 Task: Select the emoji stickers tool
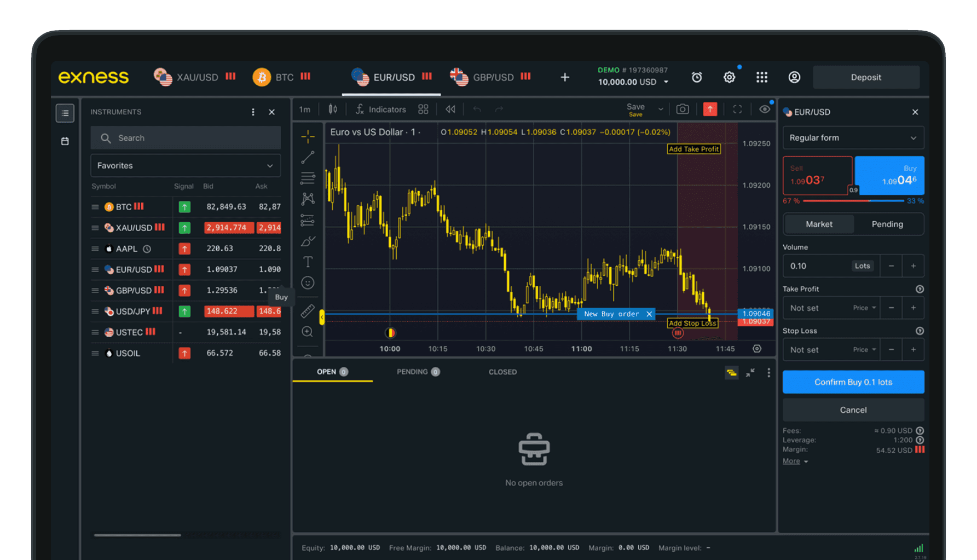308,282
